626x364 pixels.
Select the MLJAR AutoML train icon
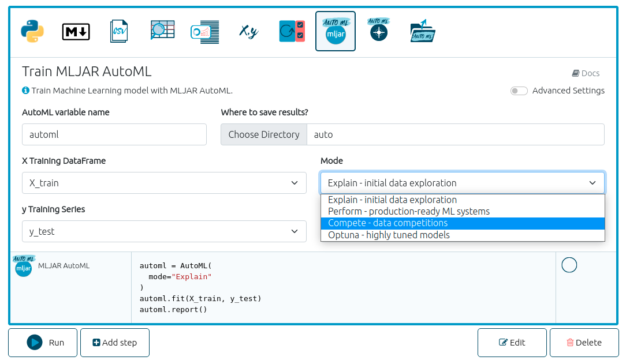click(336, 31)
